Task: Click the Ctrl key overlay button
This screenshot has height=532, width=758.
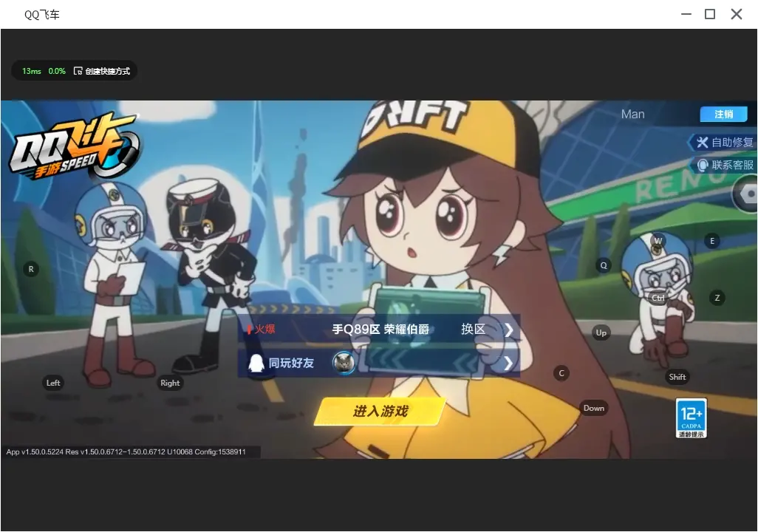Action: click(x=658, y=298)
